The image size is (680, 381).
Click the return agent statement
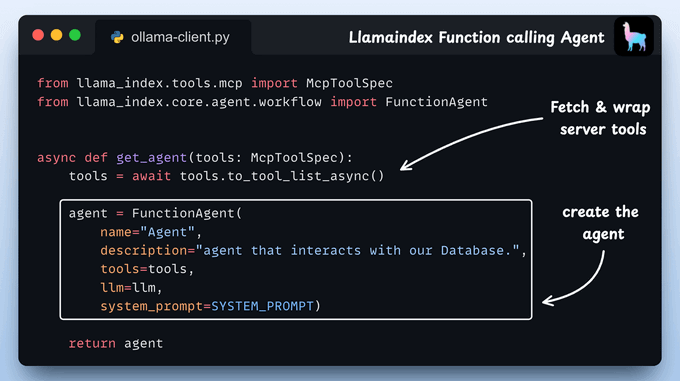click(x=116, y=344)
